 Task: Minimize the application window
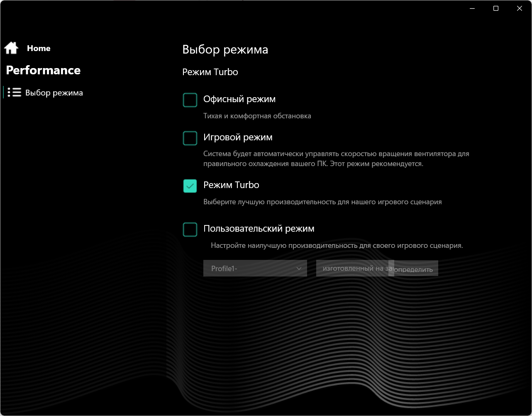point(472,8)
